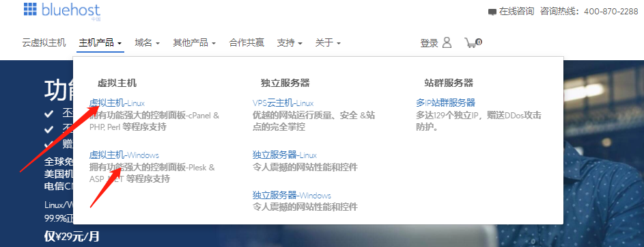Screen dimensions: 644x247
Task: Click the 登录 login link
Action: (429, 43)
